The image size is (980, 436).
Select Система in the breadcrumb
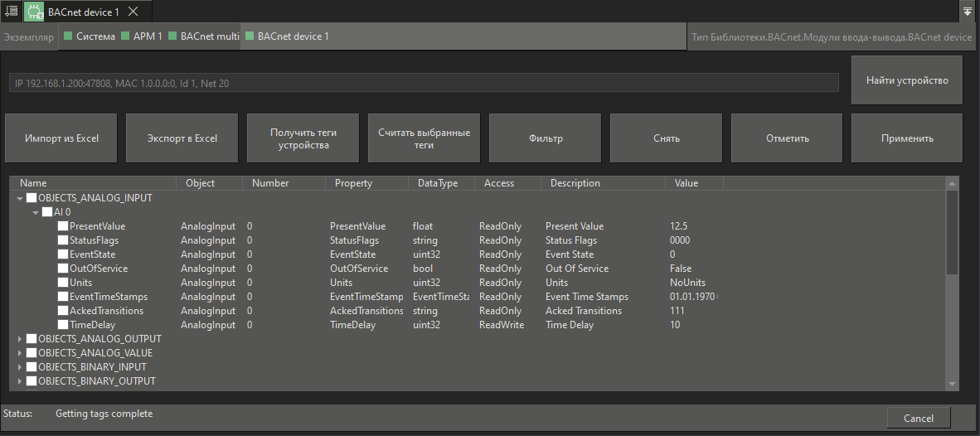(x=95, y=36)
